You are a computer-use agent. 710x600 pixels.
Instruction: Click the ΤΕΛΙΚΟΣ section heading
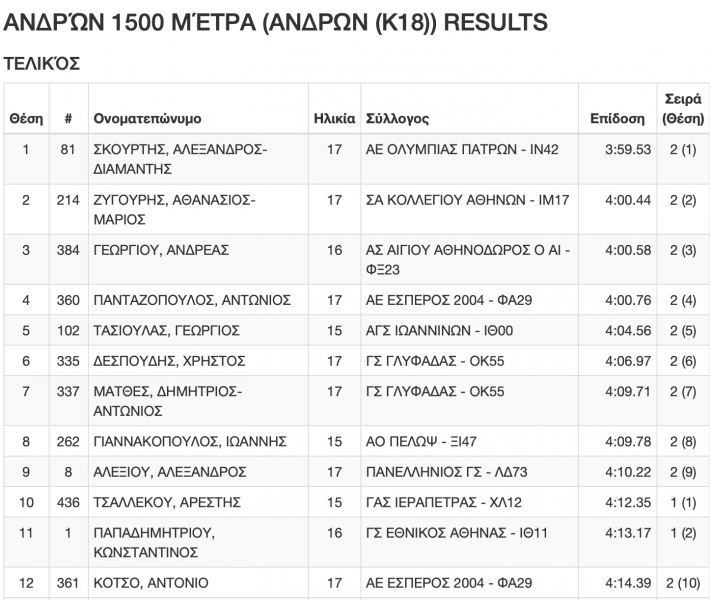click(x=42, y=63)
